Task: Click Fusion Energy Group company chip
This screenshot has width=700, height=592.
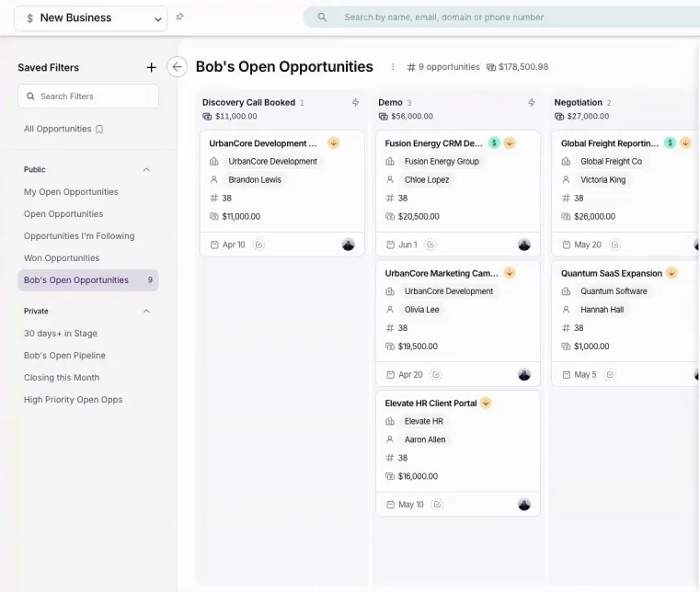Action: (442, 162)
